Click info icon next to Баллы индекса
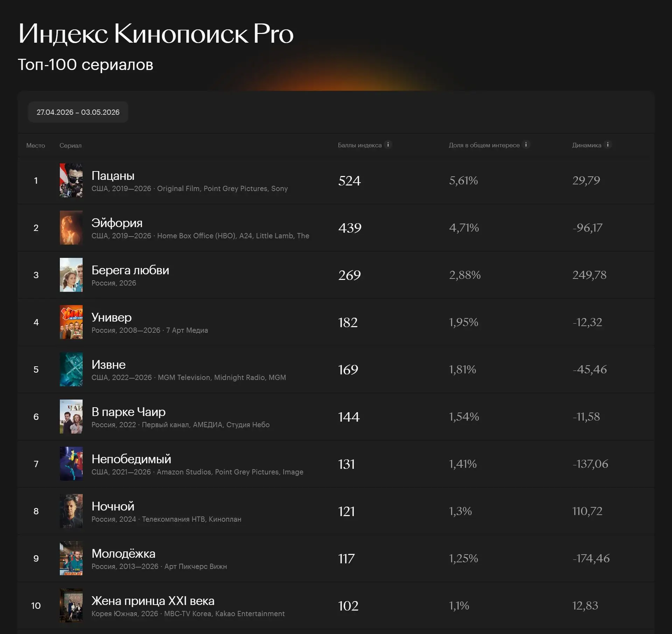Viewport: 672px width, 634px height. pos(388,145)
